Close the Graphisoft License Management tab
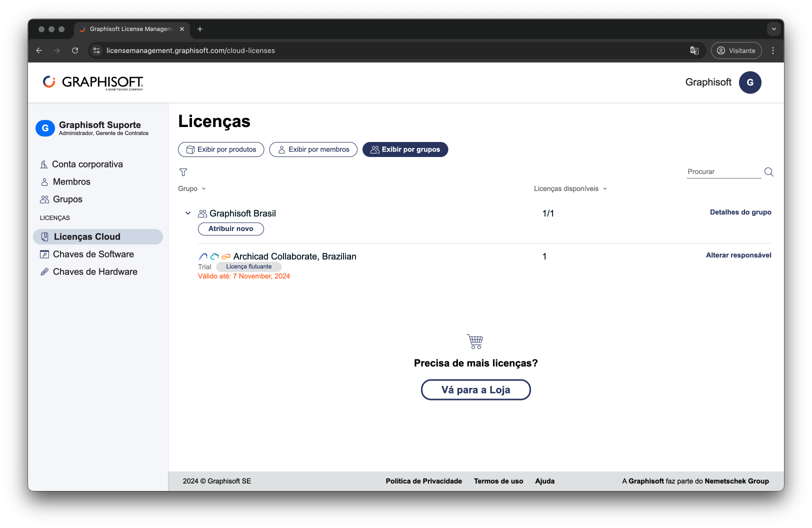Viewport: 812px width, 528px height. (182, 29)
